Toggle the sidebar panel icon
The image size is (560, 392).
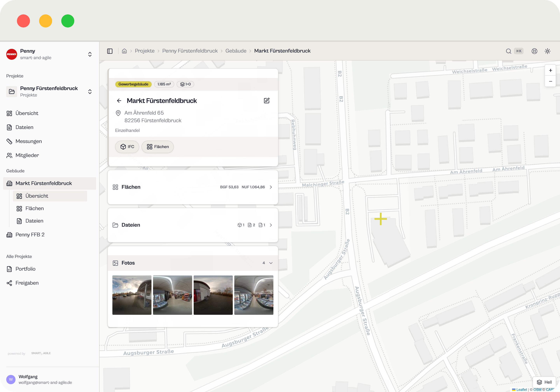110,51
